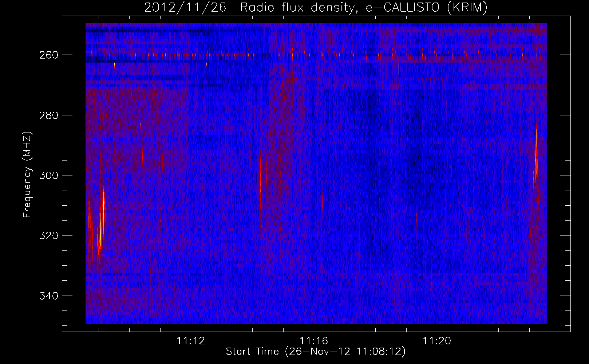Screen dimensions: 589x364
Task: Click the 'Start Time (26-Nov-12 11:08:12)' label
Action: tap(316, 352)
